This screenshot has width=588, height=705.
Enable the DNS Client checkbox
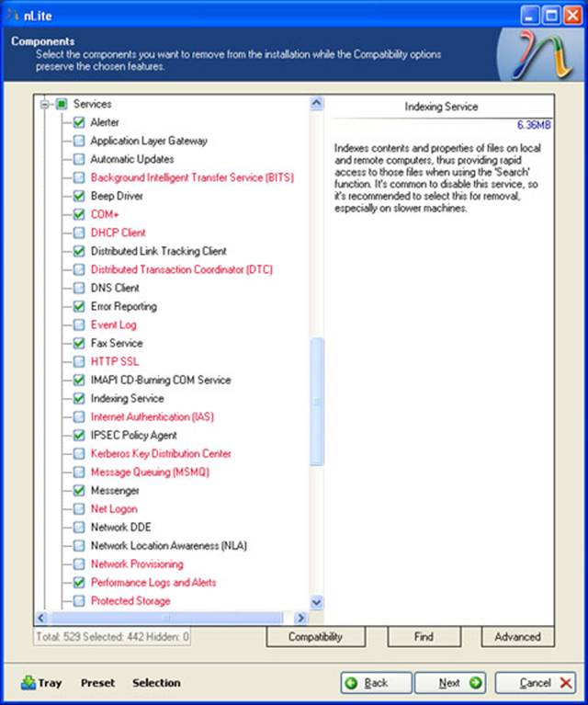(78, 288)
